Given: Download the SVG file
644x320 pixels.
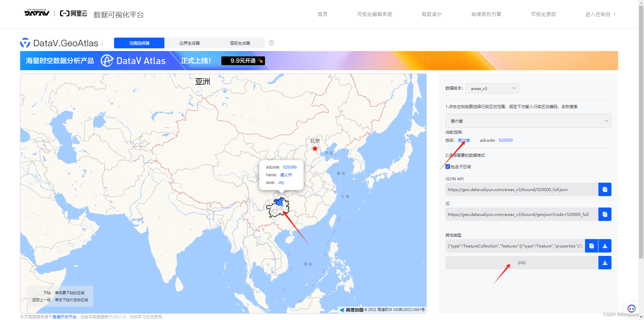Looking at the screenshot, I should coord(605,263).
